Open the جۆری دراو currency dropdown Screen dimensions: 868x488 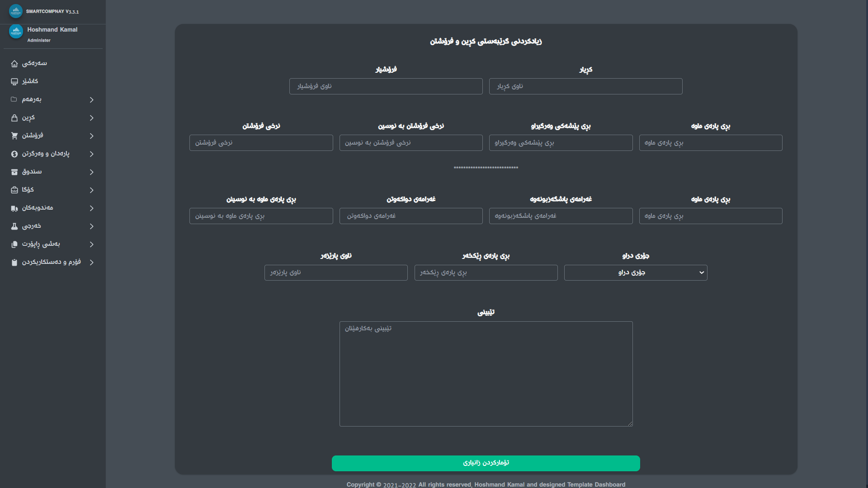pos(635,272)
